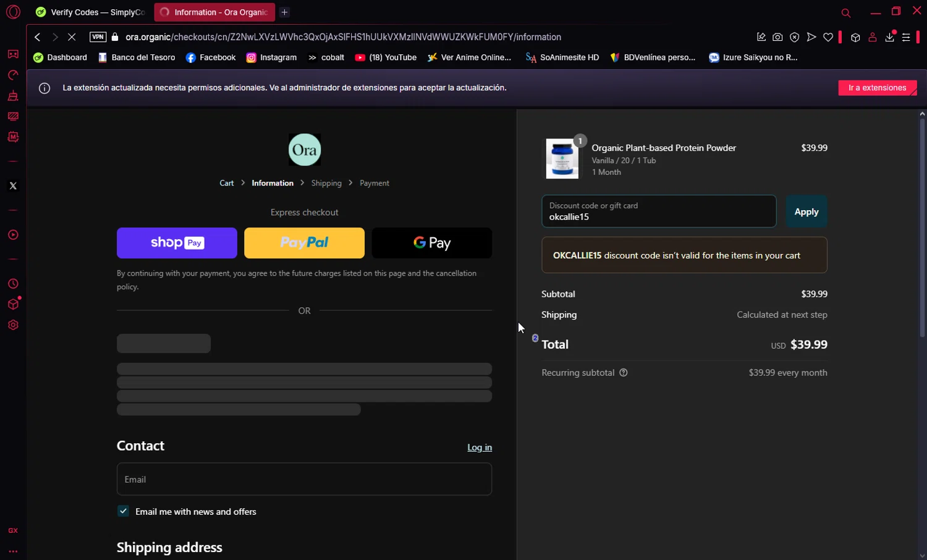Screen dimensions: 927x560
Task: Open the BDVenlínea bookmark
Action: (x=653, y=57)
